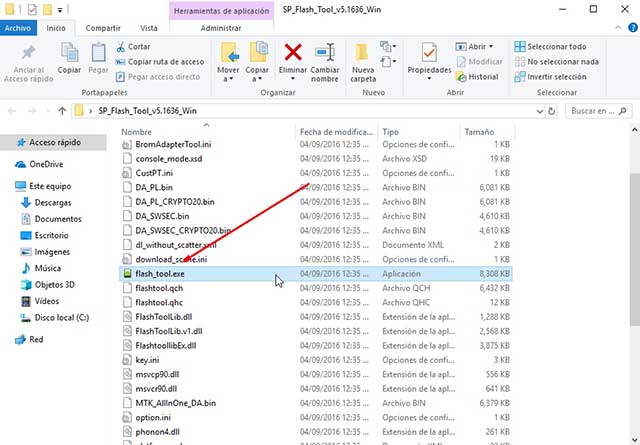Click Pegar acceso directo
The width and height of the screenshot is (640, 445).
pos(158,77)
